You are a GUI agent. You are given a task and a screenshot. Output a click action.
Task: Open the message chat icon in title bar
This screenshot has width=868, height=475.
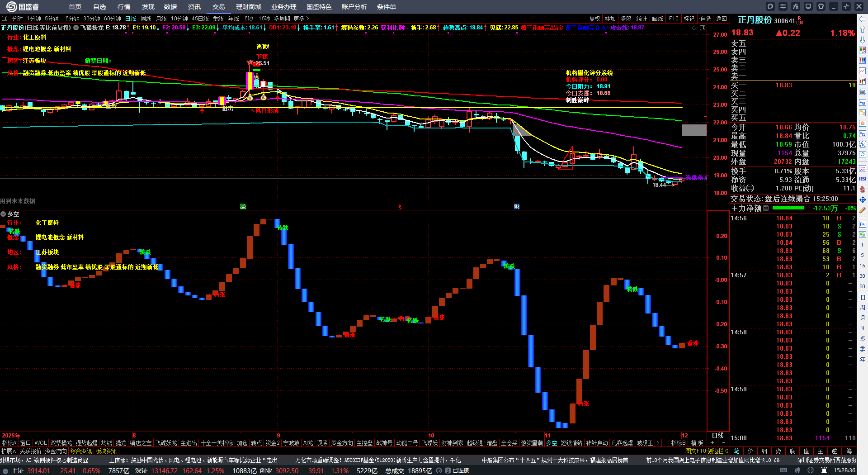(770, 6)
